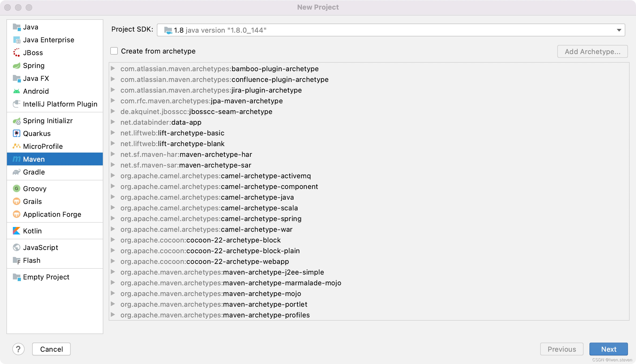Expand lift-archetype-basic node
The width and height of the screenshot is (636, 364).
(113, 133)
